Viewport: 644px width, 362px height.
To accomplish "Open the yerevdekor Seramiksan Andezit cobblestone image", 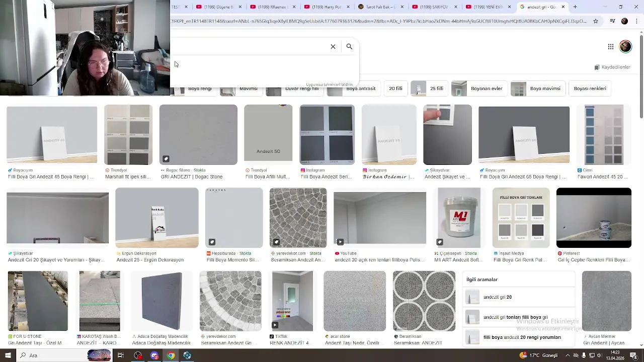I will click(298, 218).
